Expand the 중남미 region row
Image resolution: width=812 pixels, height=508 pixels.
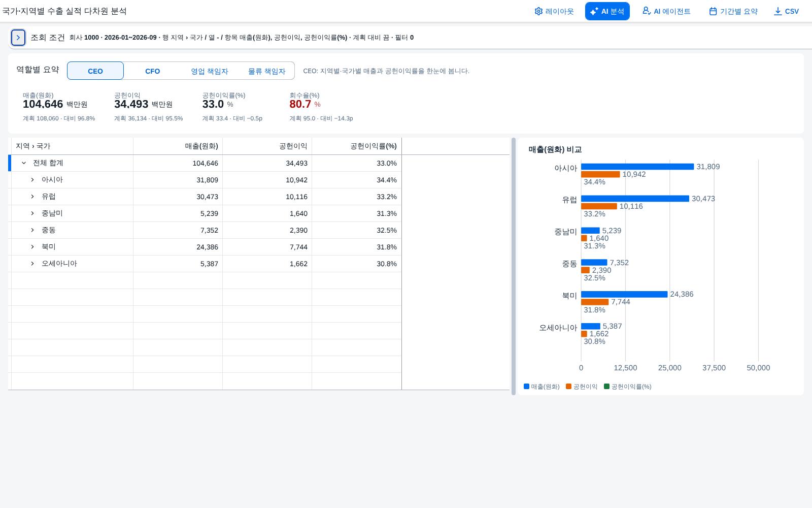[x=32, y=213]
